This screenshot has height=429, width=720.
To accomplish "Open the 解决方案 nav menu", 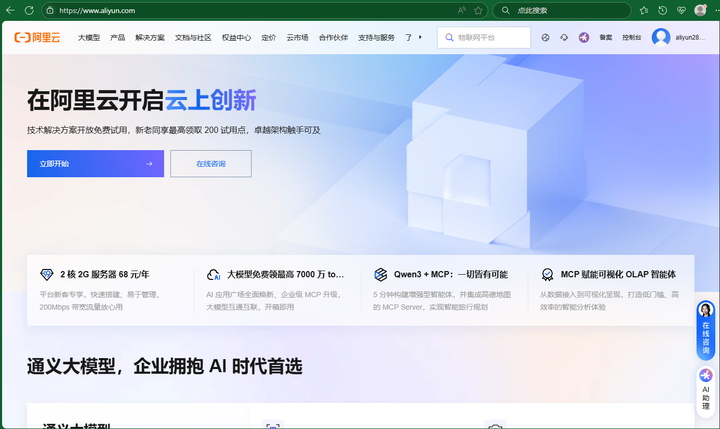I will click(x=150, y=37).
